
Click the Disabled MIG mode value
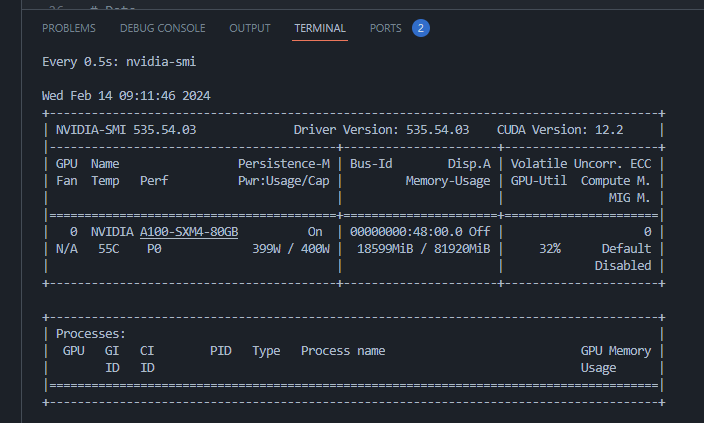623,265
